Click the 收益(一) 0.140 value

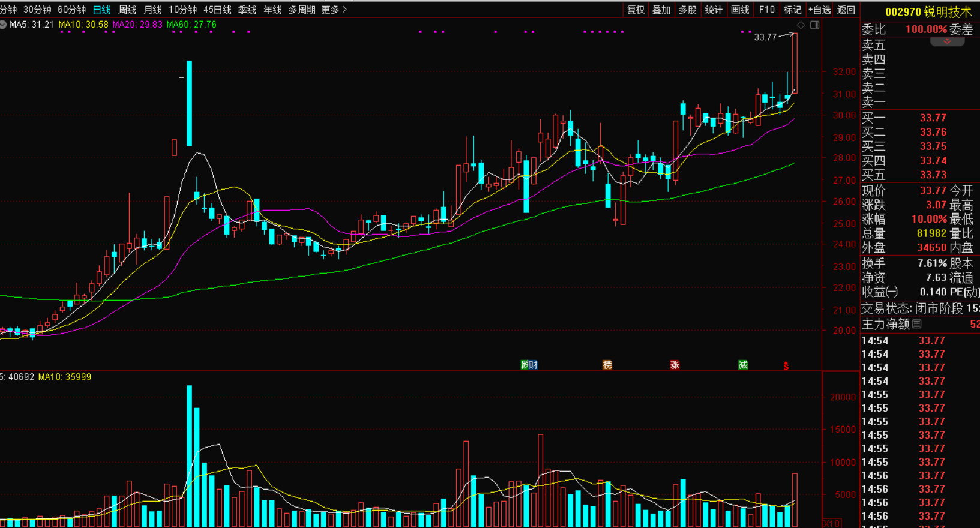click(933, 292)
